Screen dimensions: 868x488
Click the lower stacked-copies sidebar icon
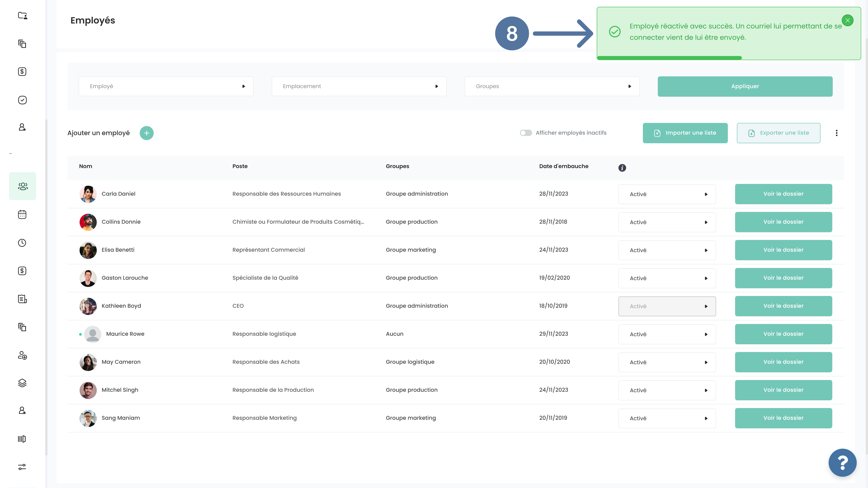(22, 327)
